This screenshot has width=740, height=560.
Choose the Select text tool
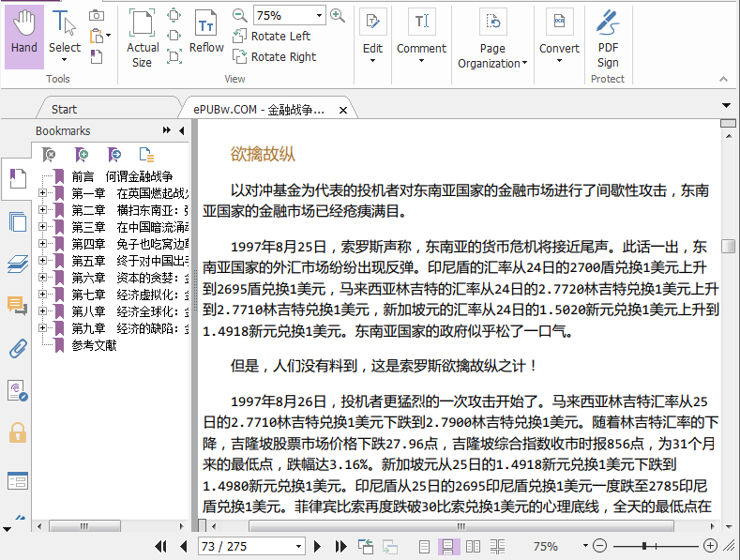(x=65, y=37)
